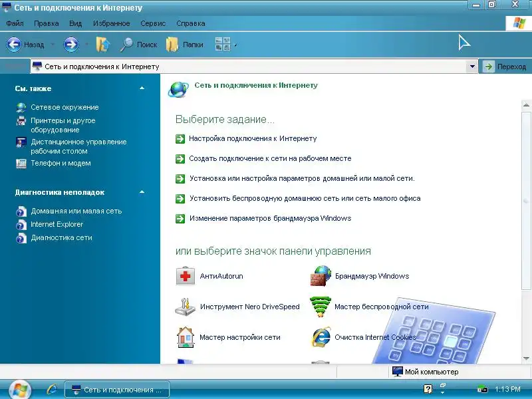The image size is (532, 399).
Task: Click the help question mark tray icon
Action: (x=428, y=389)
